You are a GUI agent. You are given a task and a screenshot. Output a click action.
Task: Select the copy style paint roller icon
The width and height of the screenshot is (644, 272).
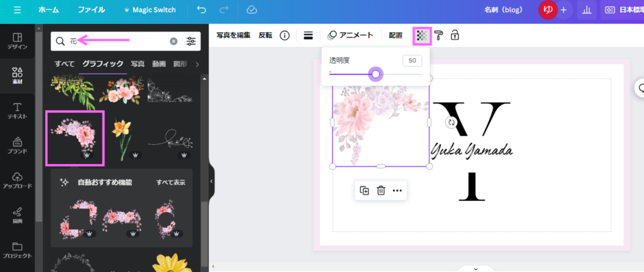point(438,36)
